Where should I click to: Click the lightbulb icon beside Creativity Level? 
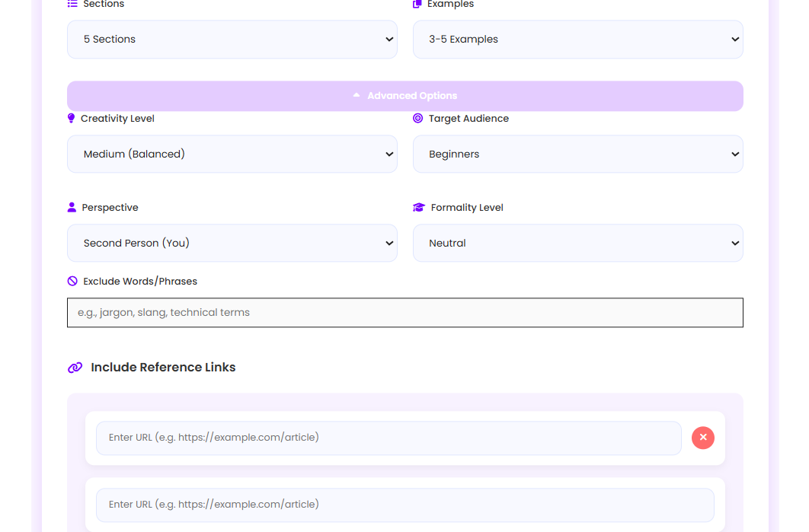[72, 119]
